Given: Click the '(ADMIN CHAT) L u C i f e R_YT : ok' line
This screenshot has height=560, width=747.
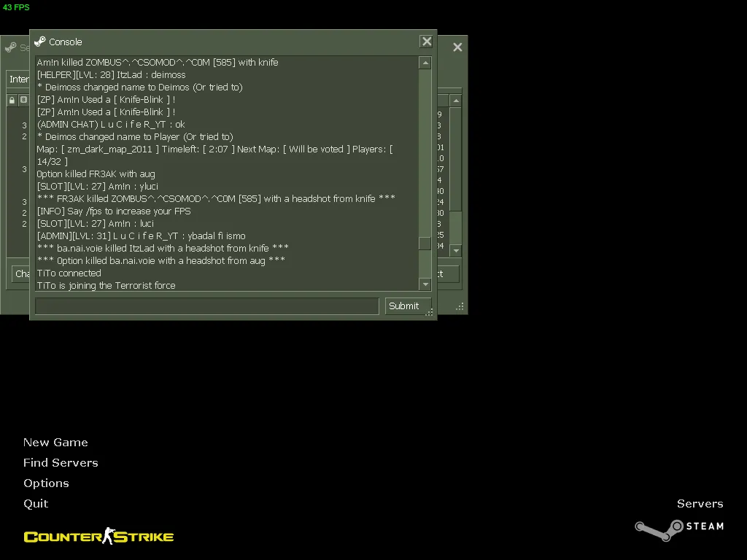Looking at the screenshot, I should (111, 124).
